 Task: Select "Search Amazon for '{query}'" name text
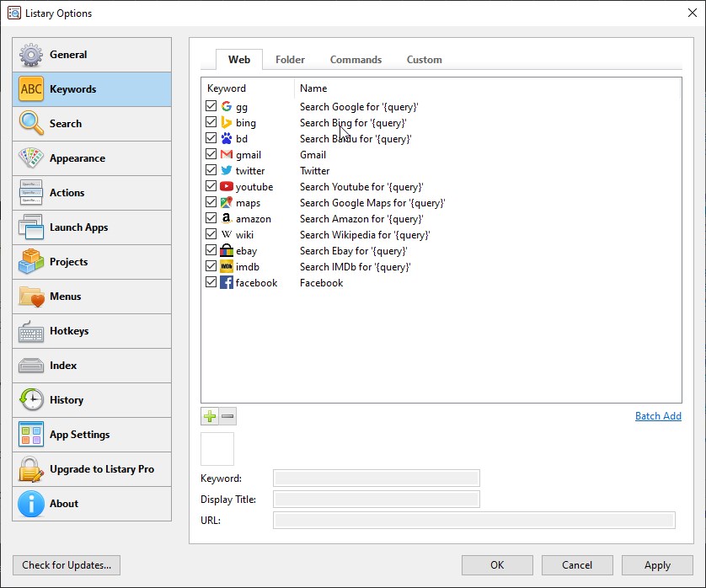click(361, 219)
